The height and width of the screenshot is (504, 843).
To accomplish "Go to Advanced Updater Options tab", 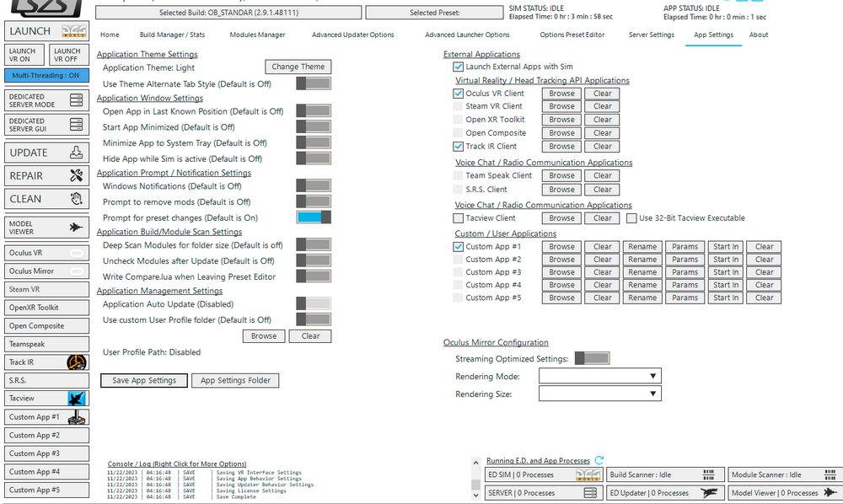I will click(352, 35).
